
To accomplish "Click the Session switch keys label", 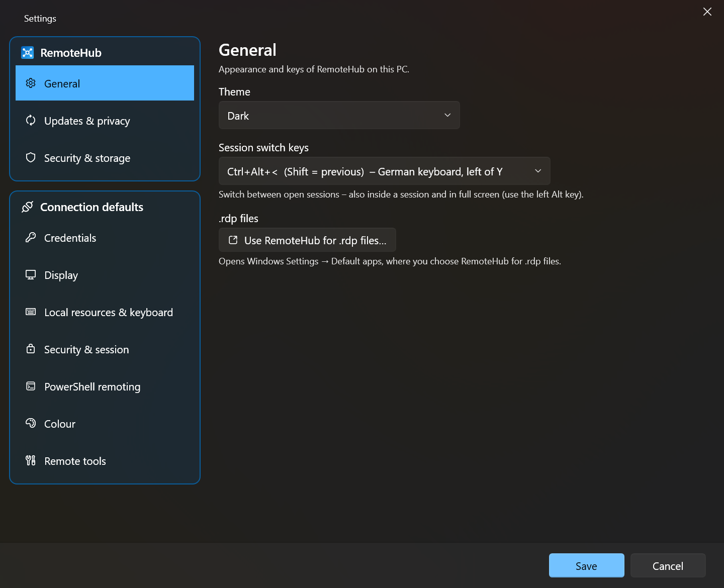I will point(263,148).
